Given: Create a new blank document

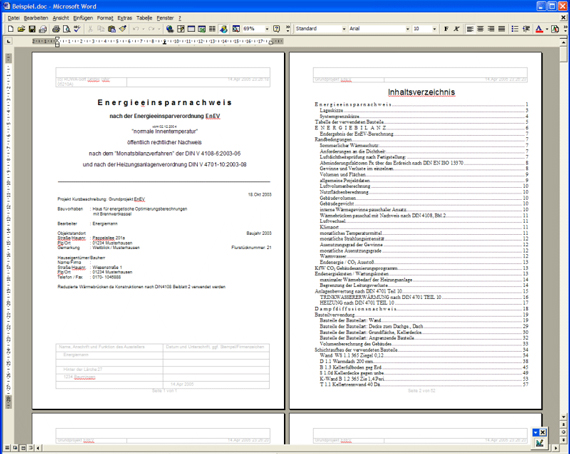Looking at the screenshot, I should pos(11,29).
